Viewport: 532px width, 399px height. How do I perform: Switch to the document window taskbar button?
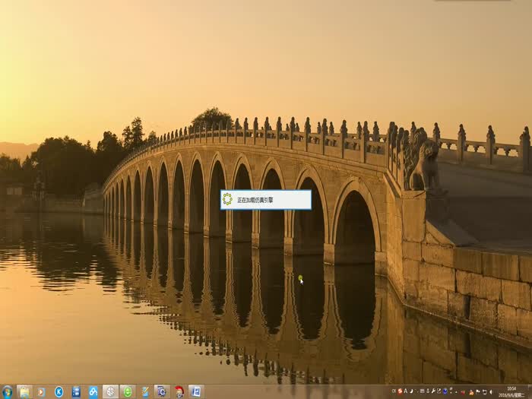pyautogui.click(x=196, y=391)
